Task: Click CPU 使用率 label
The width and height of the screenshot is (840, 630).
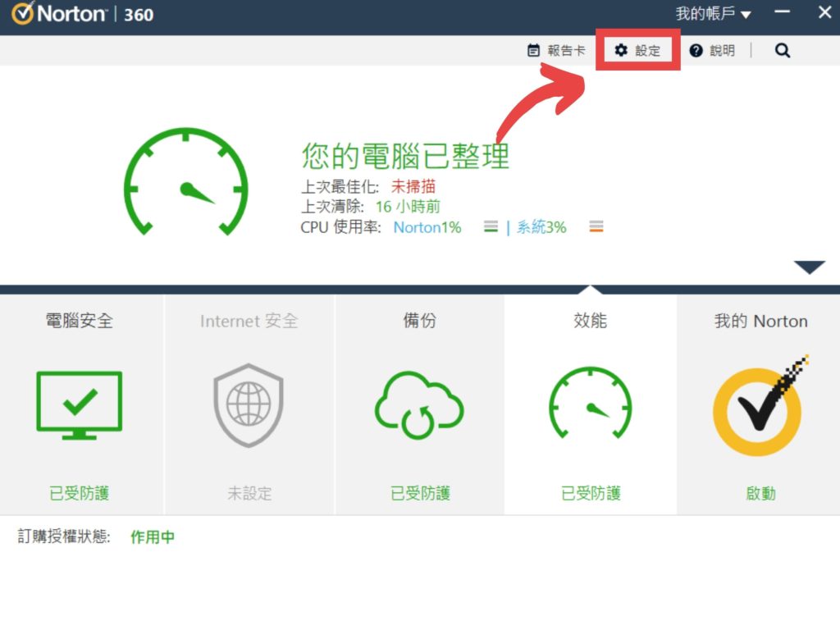Action: (x=340, y=227)
